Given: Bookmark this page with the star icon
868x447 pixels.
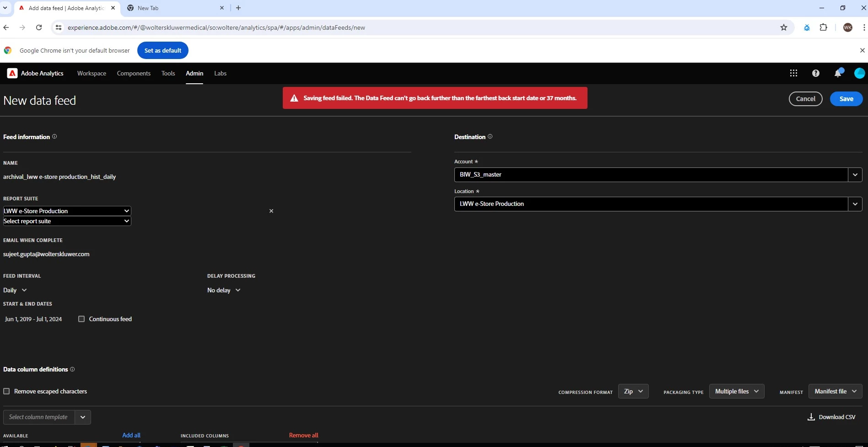Looking at the screenshot, I should click(784, 27).
